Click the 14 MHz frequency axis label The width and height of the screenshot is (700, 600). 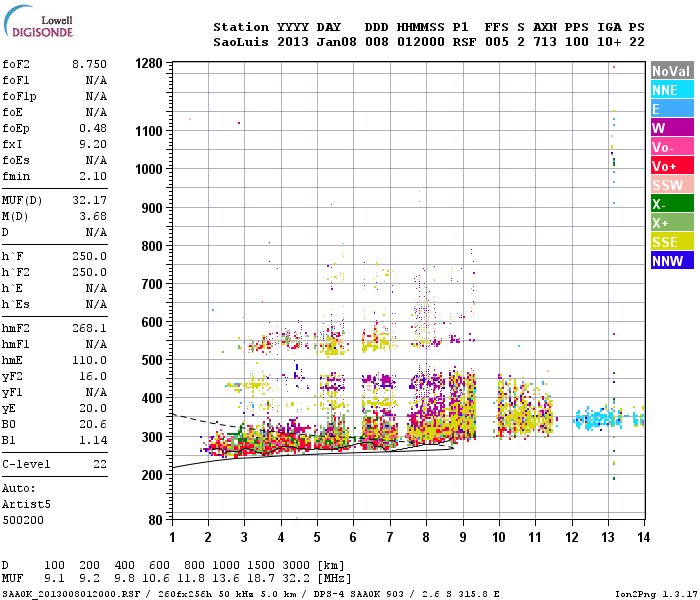click(x=643, y=537)
